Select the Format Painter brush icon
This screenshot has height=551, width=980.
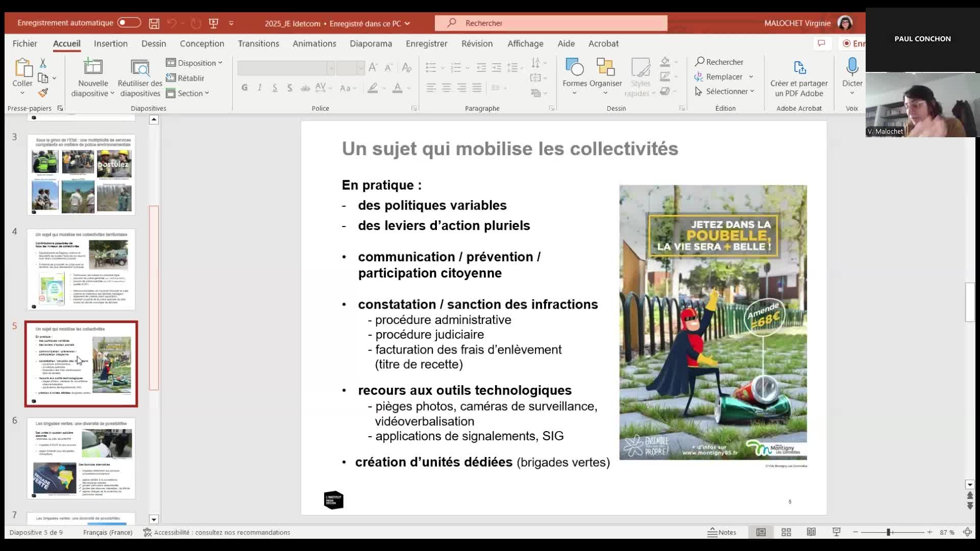click(43, 93)
